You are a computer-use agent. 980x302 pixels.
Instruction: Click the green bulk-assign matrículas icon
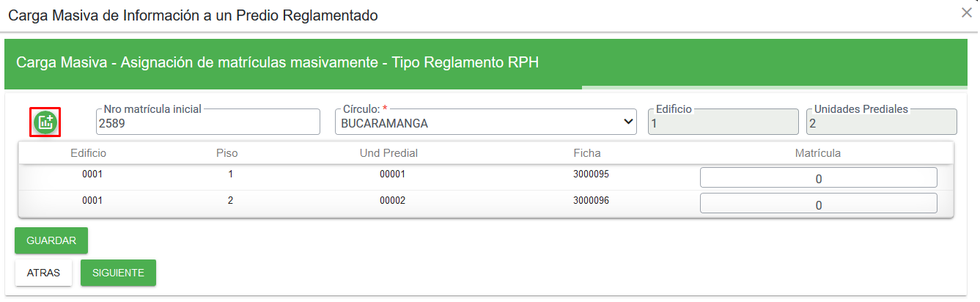click(x=45, y=122)
